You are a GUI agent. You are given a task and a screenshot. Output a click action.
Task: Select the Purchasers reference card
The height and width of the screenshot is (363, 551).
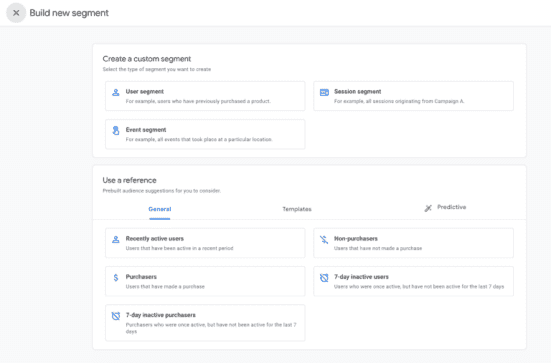pyautogui.click(x=205, y=281)
